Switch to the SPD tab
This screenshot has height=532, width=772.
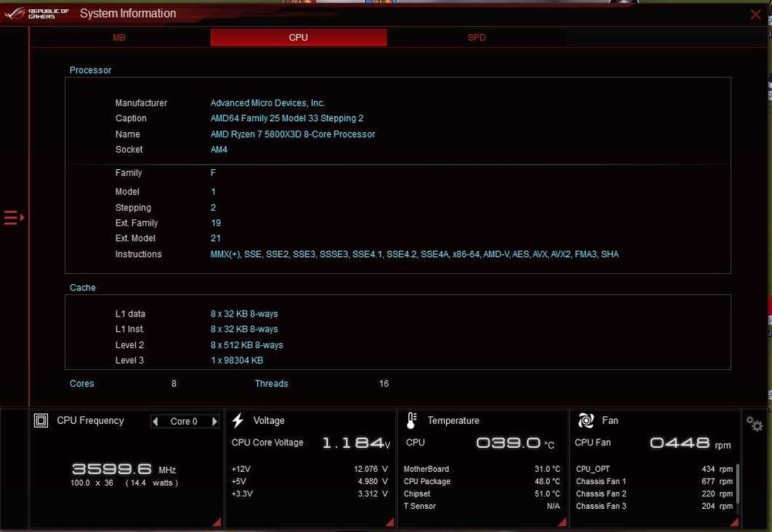(x=476, y=37)
